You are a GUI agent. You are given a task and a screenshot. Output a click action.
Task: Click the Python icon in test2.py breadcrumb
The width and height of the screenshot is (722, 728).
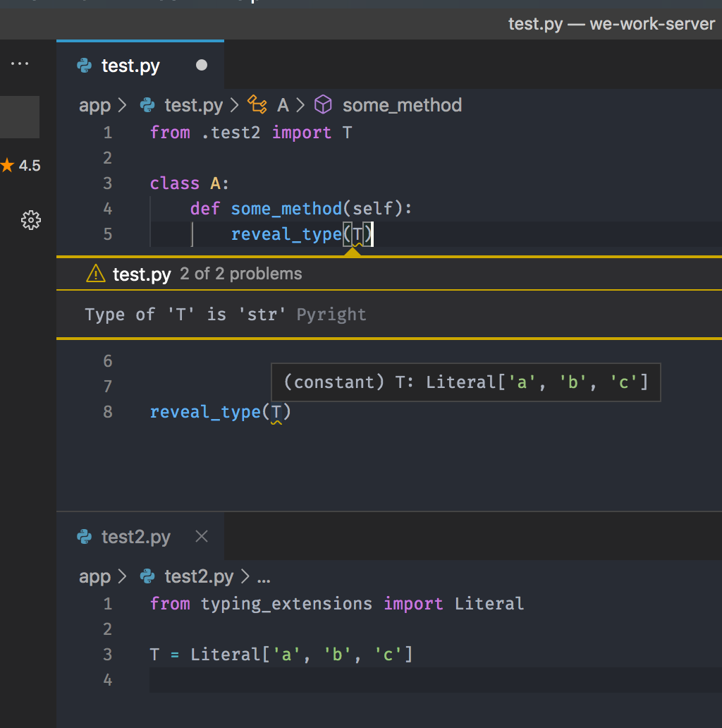147,576
